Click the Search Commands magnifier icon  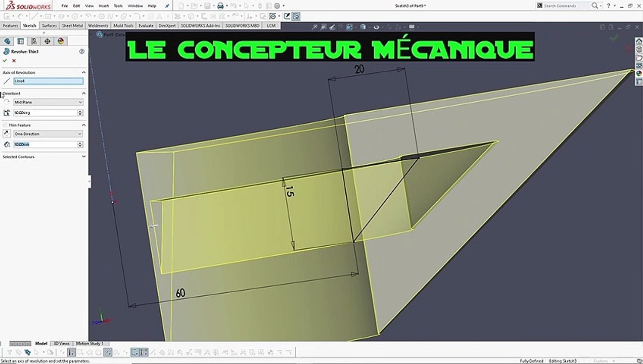[595, 6]
